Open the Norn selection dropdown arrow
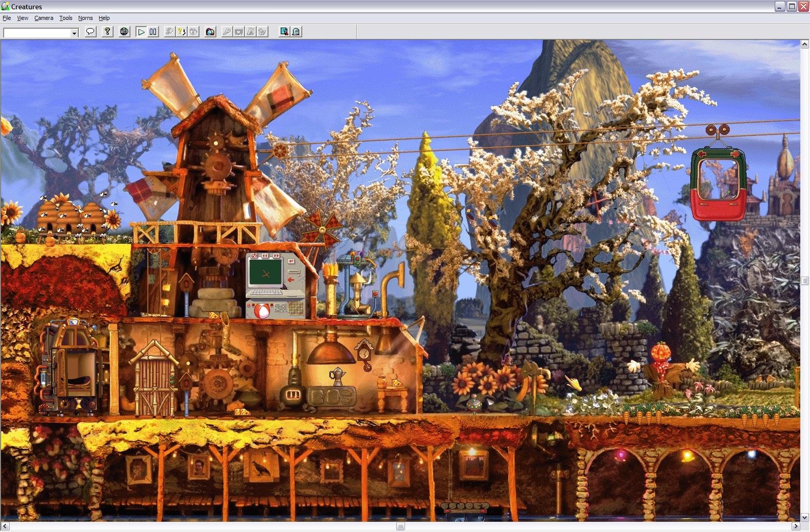The width and height of the screenshot is (810, 532). tap(74, 33)
